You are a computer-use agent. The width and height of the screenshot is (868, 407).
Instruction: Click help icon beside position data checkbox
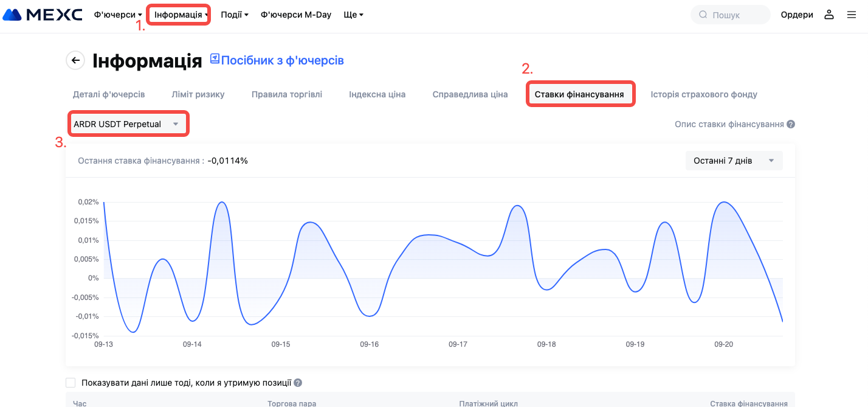click(x=298, y=383)
